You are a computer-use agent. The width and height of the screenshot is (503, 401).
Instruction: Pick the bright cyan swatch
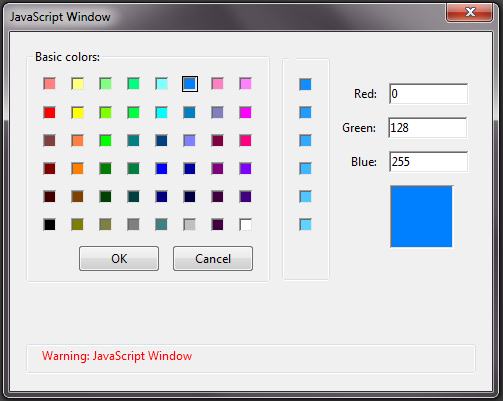pyautogui.click(x=161, y=113)
